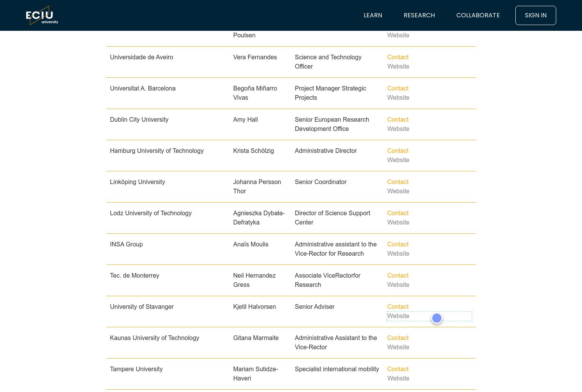
Task: Open the LEARN menu
Action: click(x=373, y=15)
